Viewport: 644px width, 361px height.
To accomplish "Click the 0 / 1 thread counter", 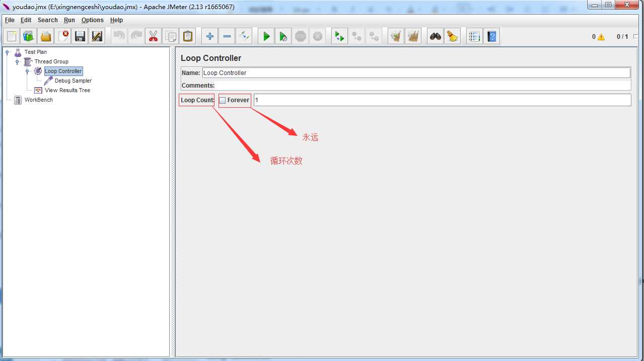I will [x=622, y=37].
